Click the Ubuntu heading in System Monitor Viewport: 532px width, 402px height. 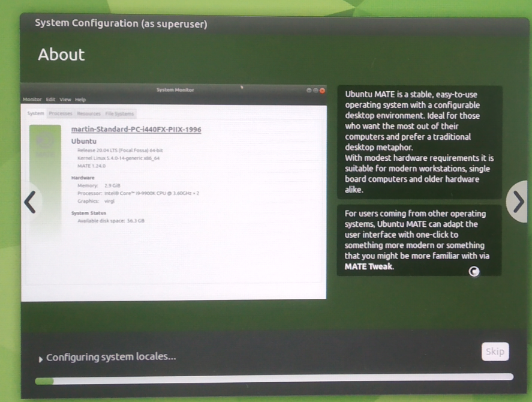tap(84, 141)
